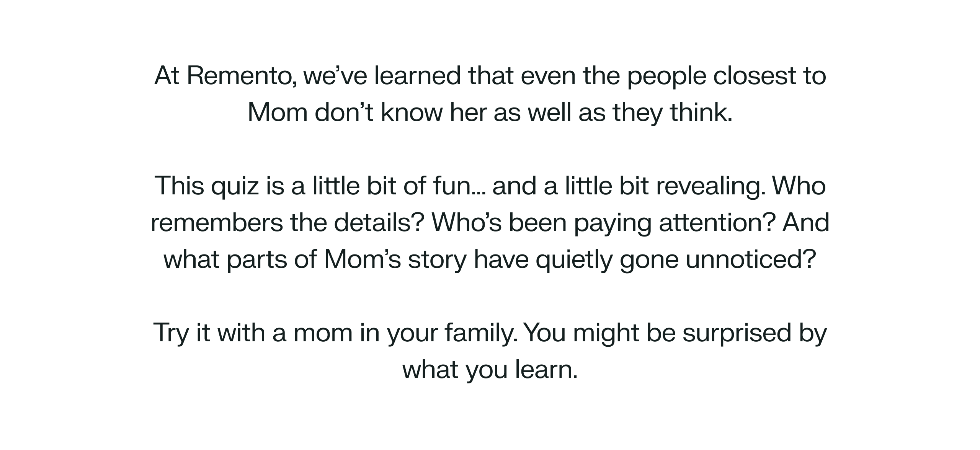Click the word "think." ending the first paragraph

tap(701, 112)
